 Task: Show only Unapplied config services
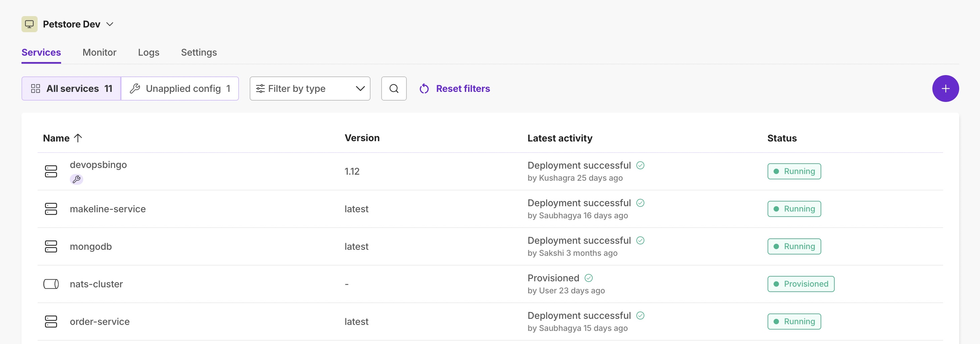pos(180,89)
